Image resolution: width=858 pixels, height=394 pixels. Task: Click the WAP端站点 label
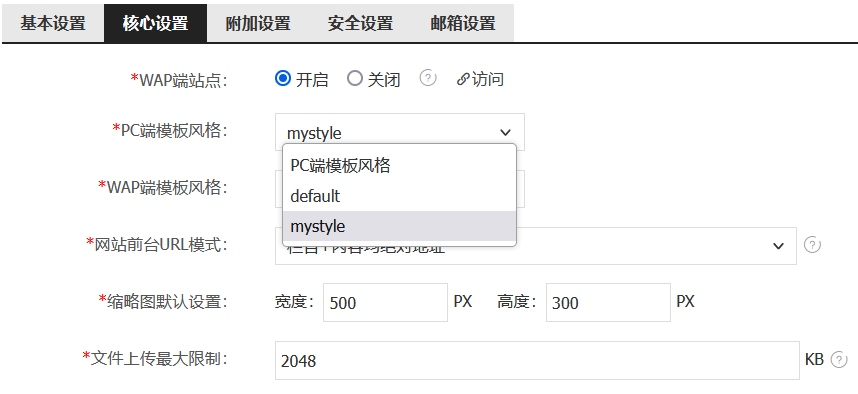pyautogui.click(x=178, y=80)
